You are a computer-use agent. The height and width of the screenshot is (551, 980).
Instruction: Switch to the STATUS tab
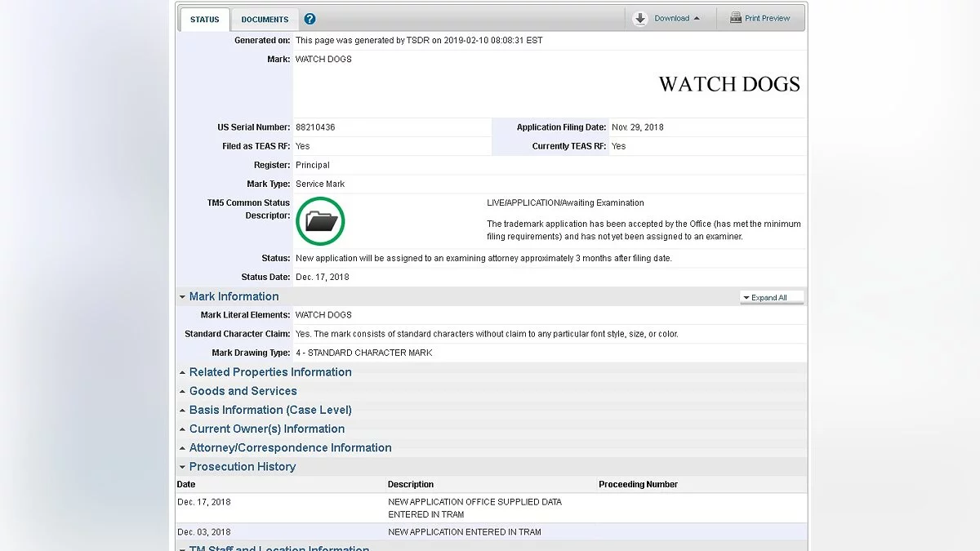pos(204,20)
